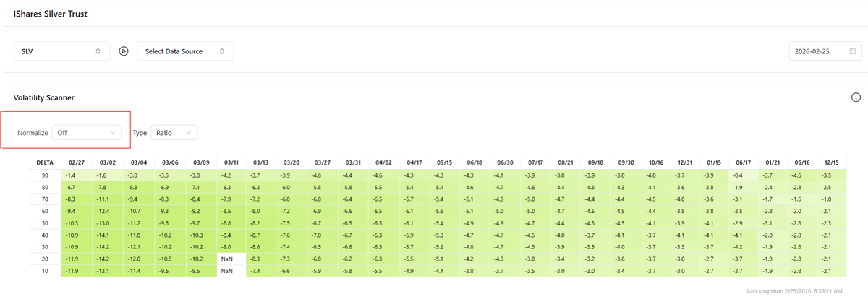Screen dimensions: 868x299
Task: Open the Select Data Source dropdown
Action: coord(185,51)
